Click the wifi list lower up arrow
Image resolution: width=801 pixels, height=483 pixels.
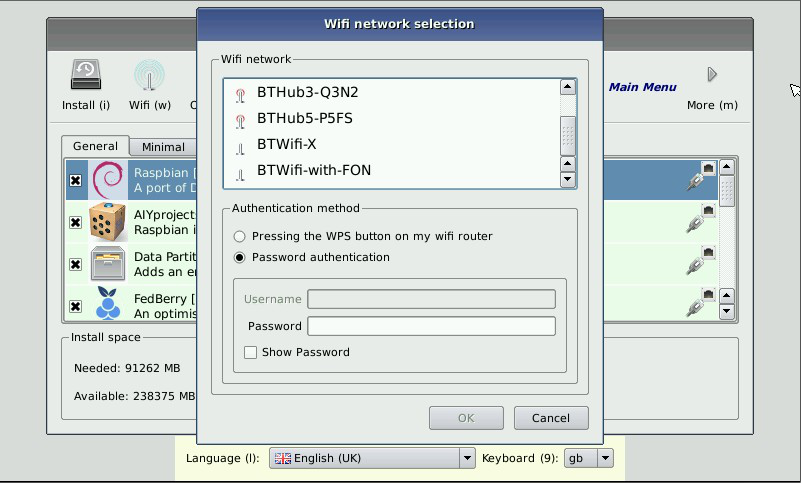click(x=568, y=164)
